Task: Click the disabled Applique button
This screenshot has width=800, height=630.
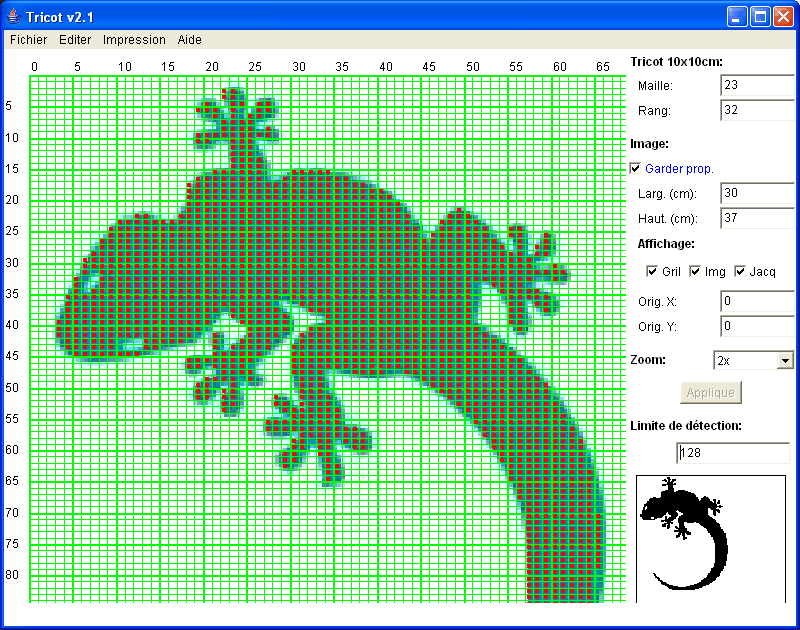Action: [710, 393]
